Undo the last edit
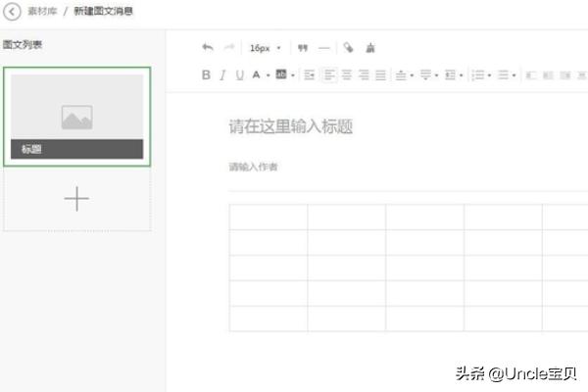Image resolution: width=588 pixels, height=392 pixels. (208, 48)
